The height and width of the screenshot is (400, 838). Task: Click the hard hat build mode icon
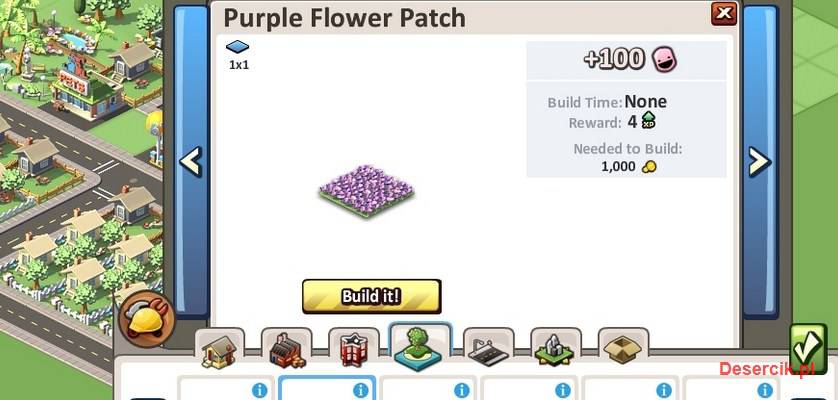[147, 319]
